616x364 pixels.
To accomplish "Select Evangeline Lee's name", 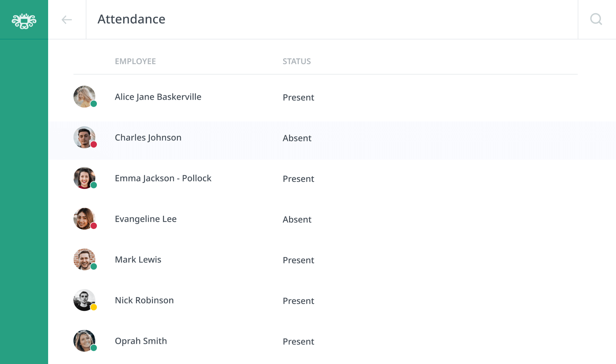I will click(x=145, y=219).
